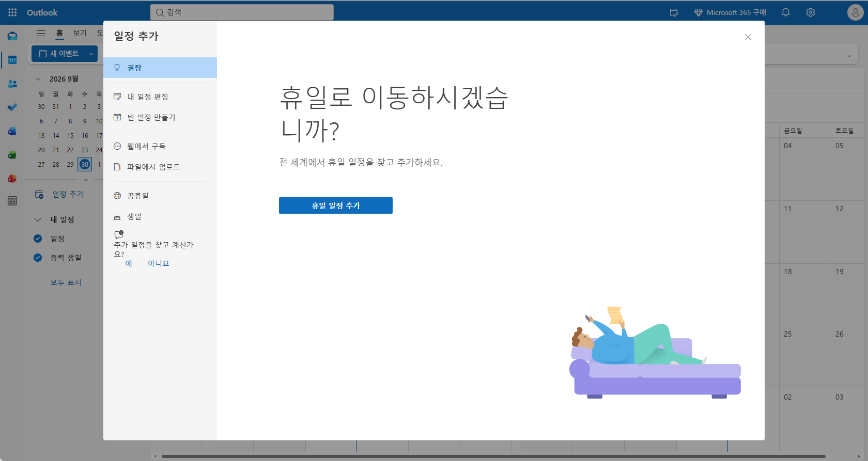Open the Microsoft 365 app launcher grid
Image resolution: width=868 pixels, height=461 pixels.
pyautogui.click(x=12, y=12)
